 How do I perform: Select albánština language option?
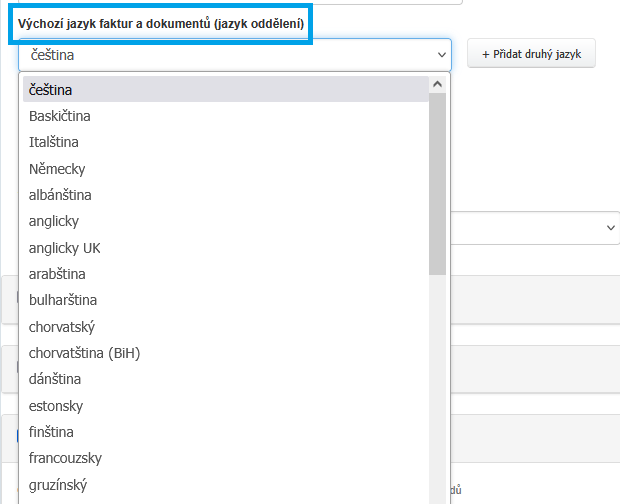60,195
